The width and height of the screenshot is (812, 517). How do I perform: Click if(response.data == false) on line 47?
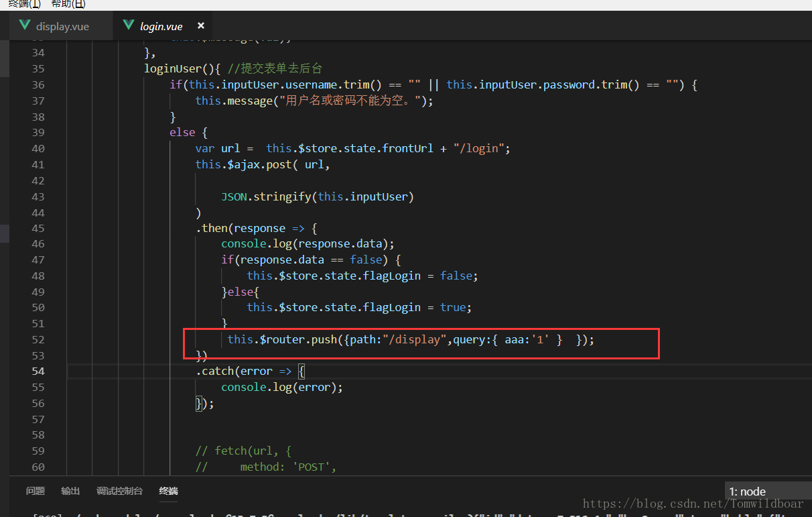click(x=305, y=260)
